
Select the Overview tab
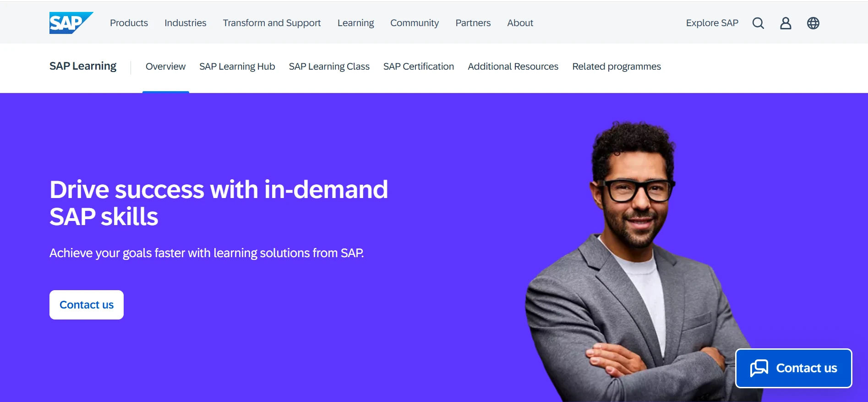165,66
